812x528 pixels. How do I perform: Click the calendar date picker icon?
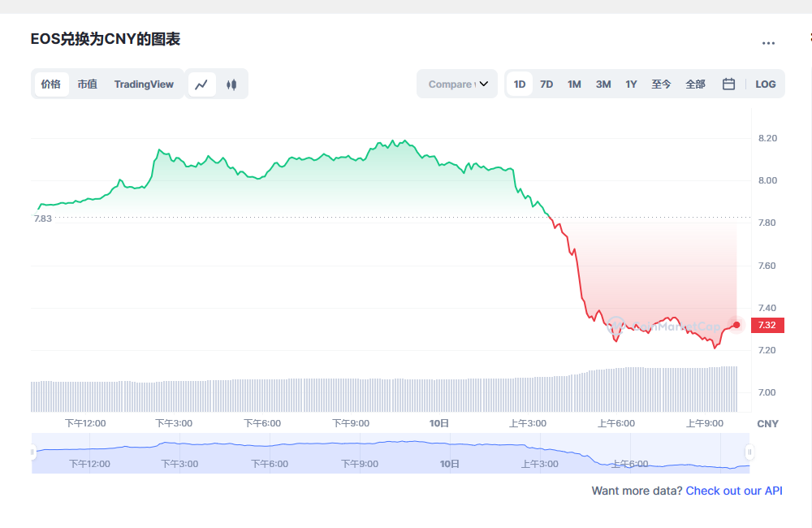coord(728,84)
